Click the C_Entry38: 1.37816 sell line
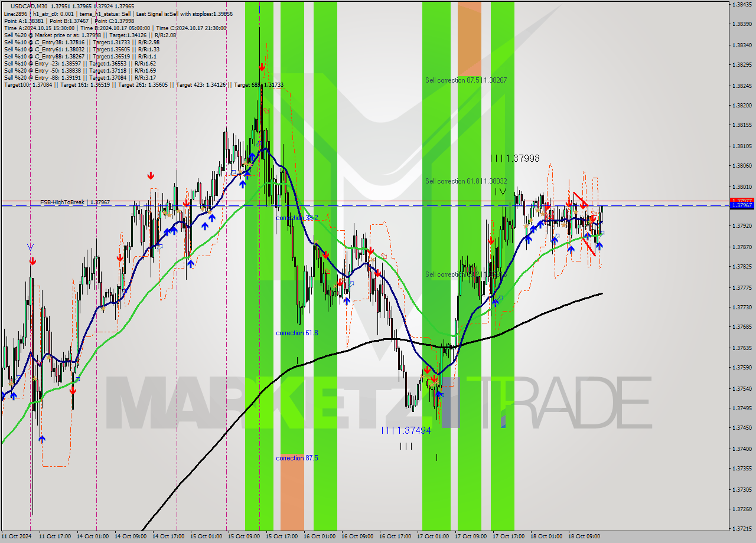756x543 pixels. point(82,42)
